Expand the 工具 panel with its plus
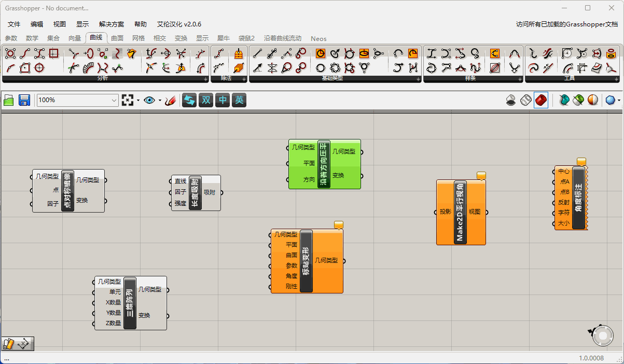 (616, 79)
